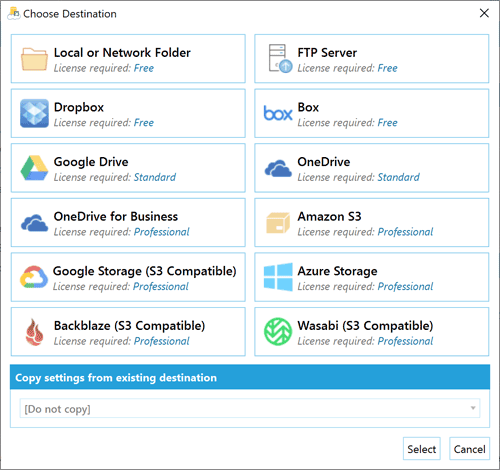The height and width of the screenshot is (470, 500).
Task: Dismiss dialog with the Cancel button
Action: [469, 449]
